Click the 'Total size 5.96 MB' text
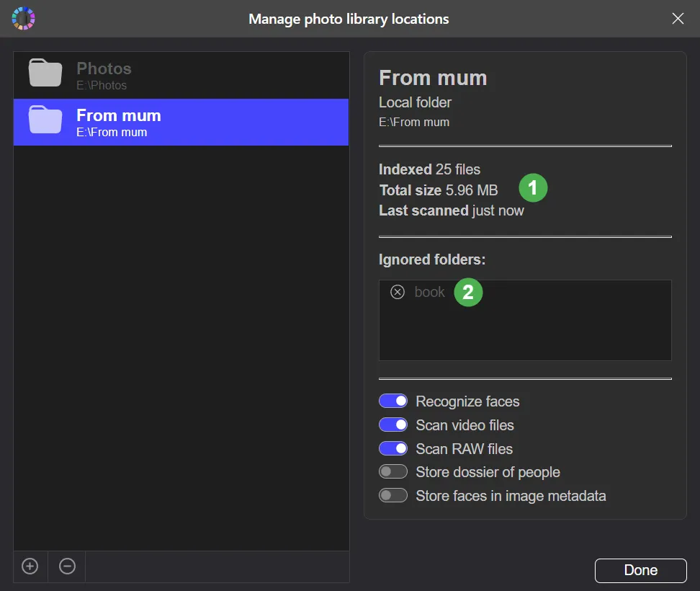The image size is (700, 591). coord(439,190)
